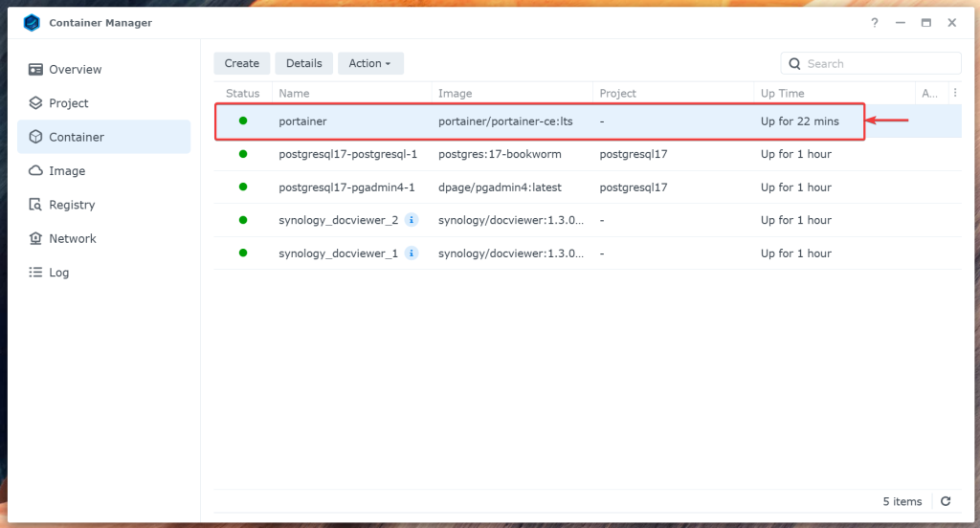Open the Network section

click(103, 238)
